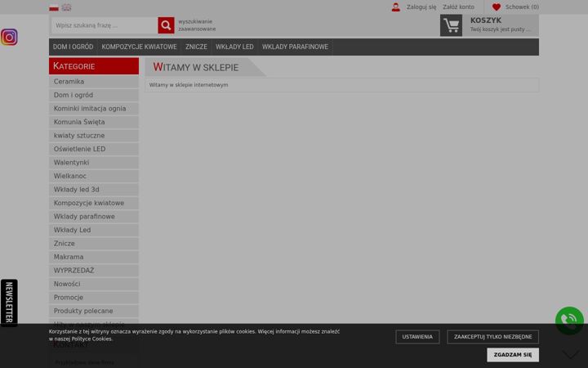
Task: Open the shopping cart icon
Action: tap(451, 25)
